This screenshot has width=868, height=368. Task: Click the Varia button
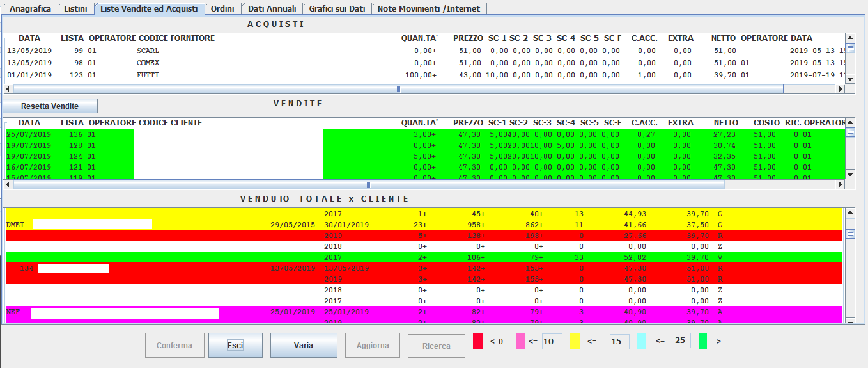pyautogui.click(x=304, y=346)
